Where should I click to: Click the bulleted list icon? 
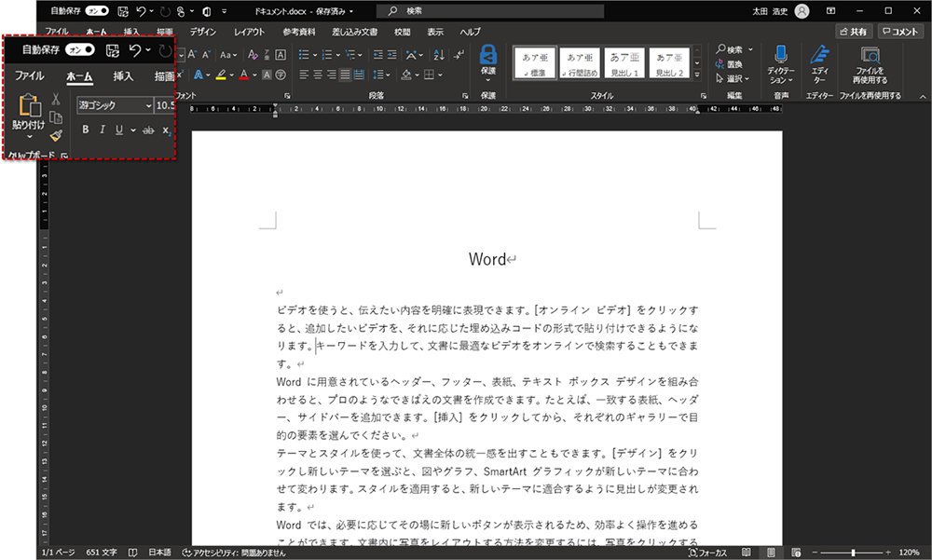point(304,55)
